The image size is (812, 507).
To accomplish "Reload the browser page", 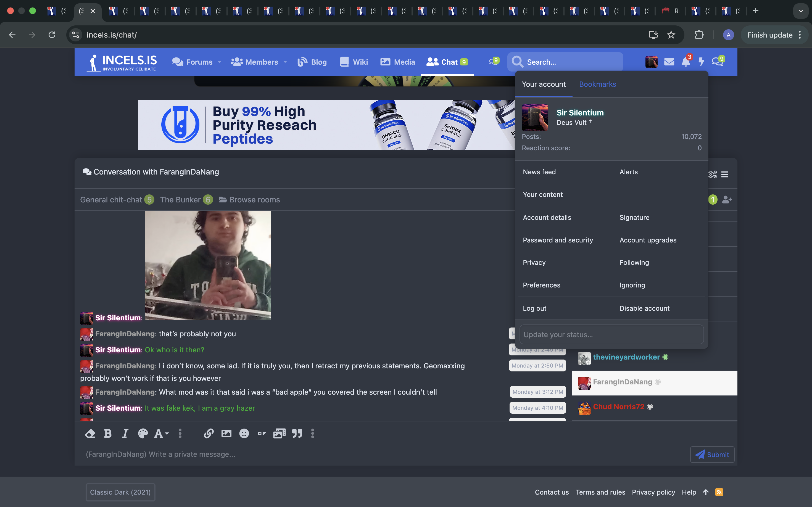I will 52,35.
